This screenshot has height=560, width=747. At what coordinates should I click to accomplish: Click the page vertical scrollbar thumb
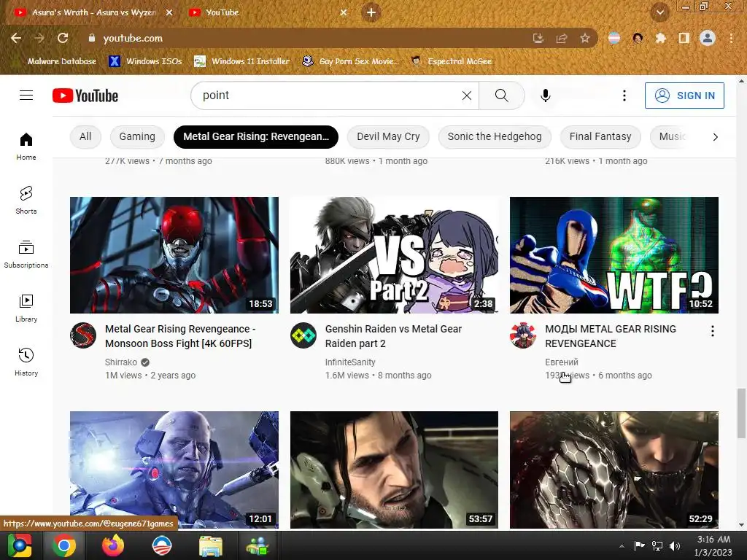(x=741, y=413)
